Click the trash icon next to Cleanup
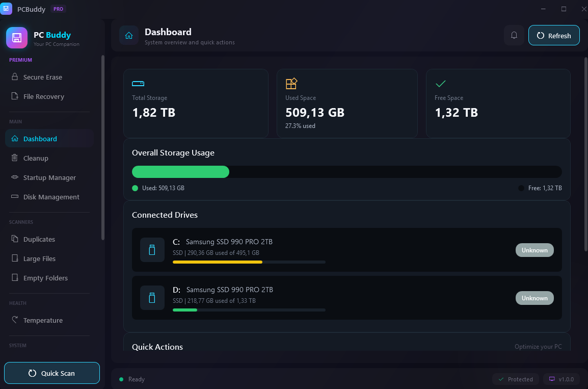 pos(16,158)
